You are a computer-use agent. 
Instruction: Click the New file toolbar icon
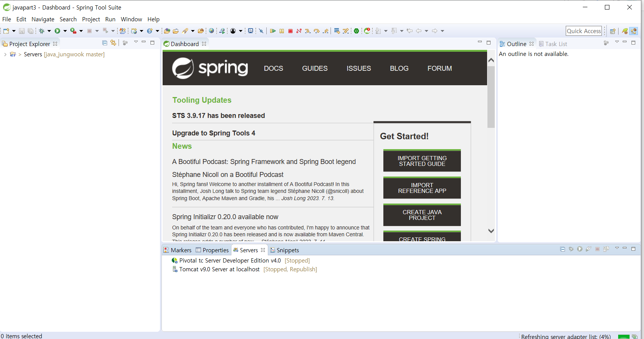click(x=6, y=31)
